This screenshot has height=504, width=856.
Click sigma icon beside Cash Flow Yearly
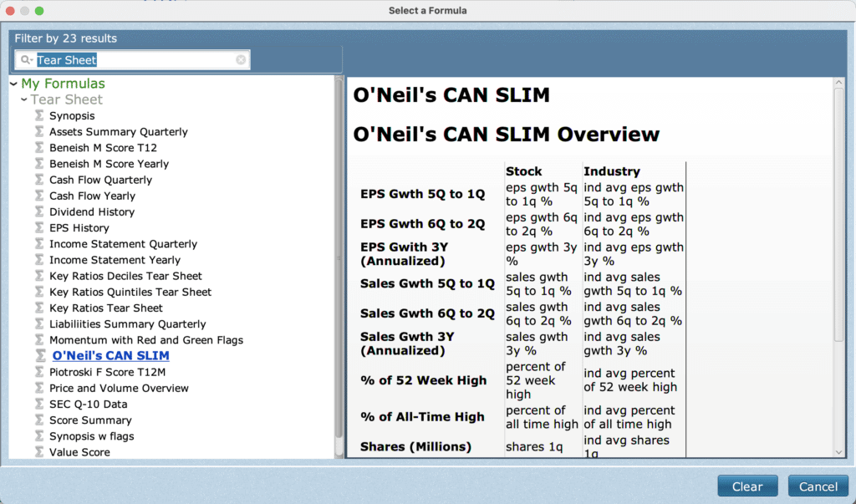pyautogui.click(x=39, y=196)
